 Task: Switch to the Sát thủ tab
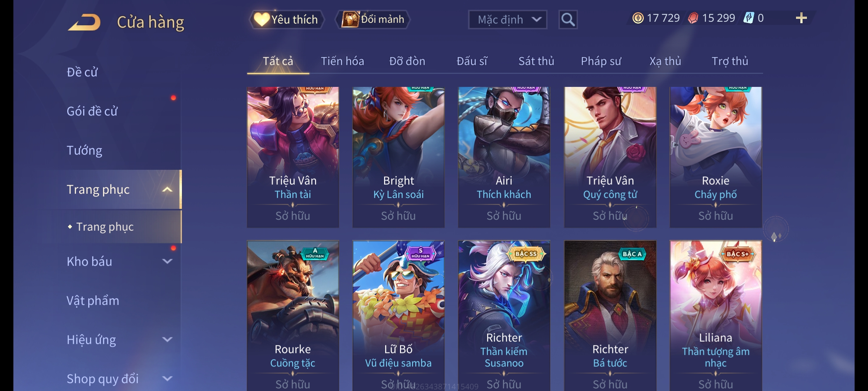(536, 61)
